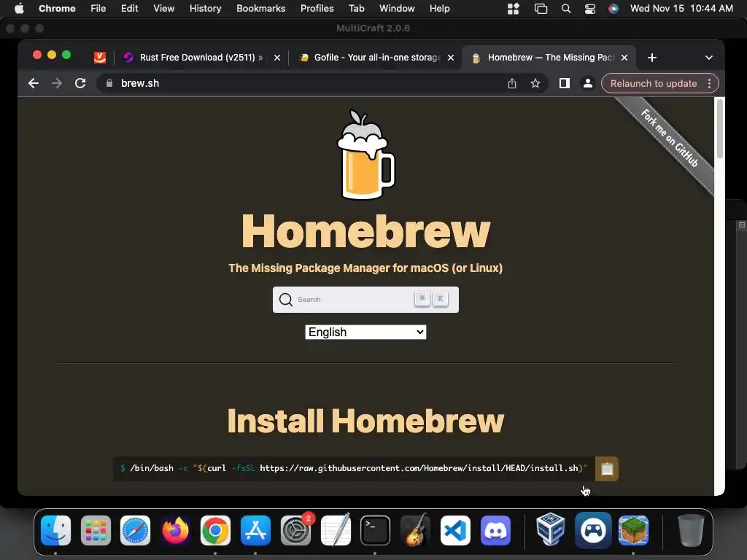This screenshot has width=747, height=560.
Task: Click Siri icon in menu bar
Action: (x=613, y=9)
